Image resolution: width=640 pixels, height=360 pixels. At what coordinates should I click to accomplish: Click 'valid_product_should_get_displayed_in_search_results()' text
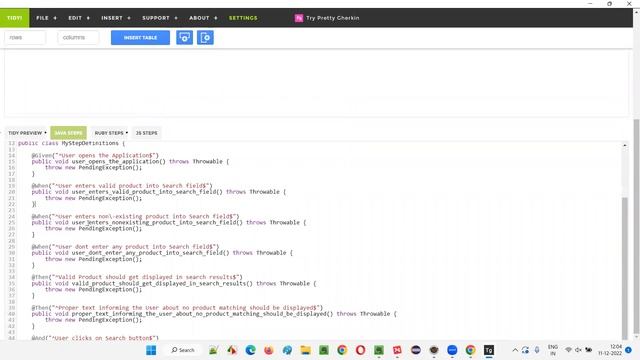click(x=162, y=283)
